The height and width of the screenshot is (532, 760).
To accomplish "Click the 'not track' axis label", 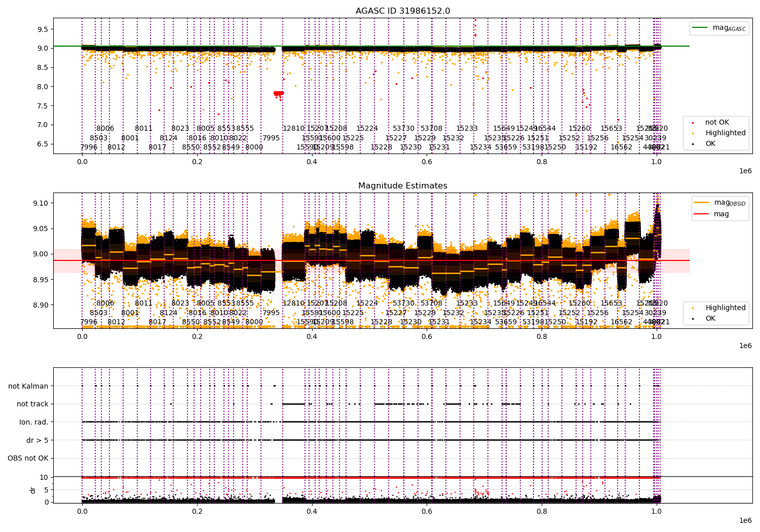I will pos(32,404).
